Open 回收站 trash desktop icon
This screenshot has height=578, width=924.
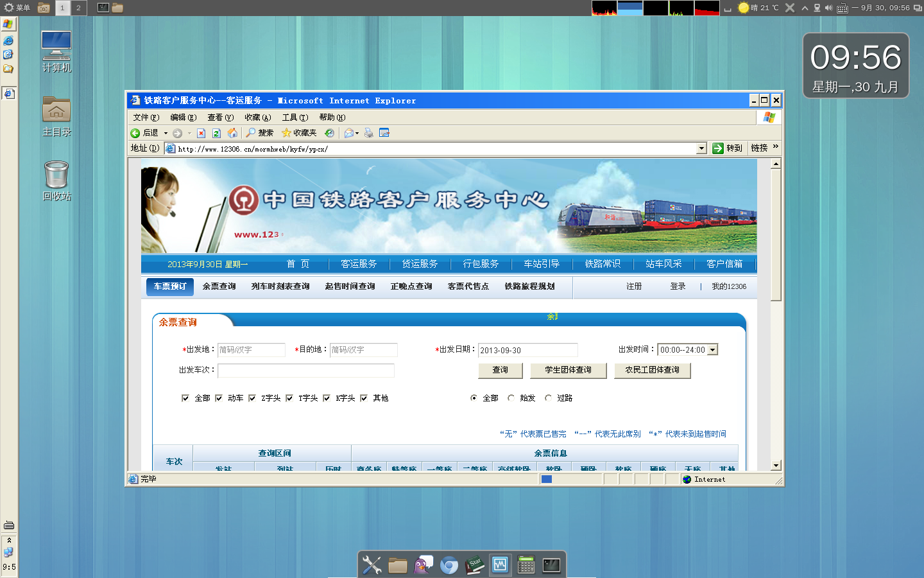pos(56,180)
